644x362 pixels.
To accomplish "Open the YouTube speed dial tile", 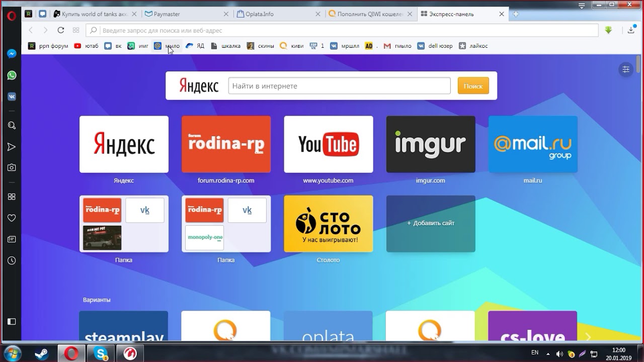I will [329, 144].
